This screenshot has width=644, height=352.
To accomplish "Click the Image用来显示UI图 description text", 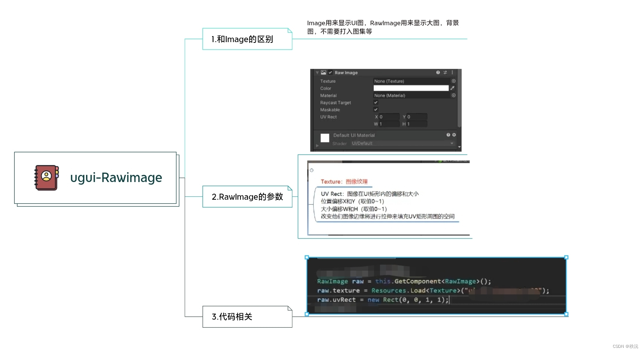I will (383, 27).
